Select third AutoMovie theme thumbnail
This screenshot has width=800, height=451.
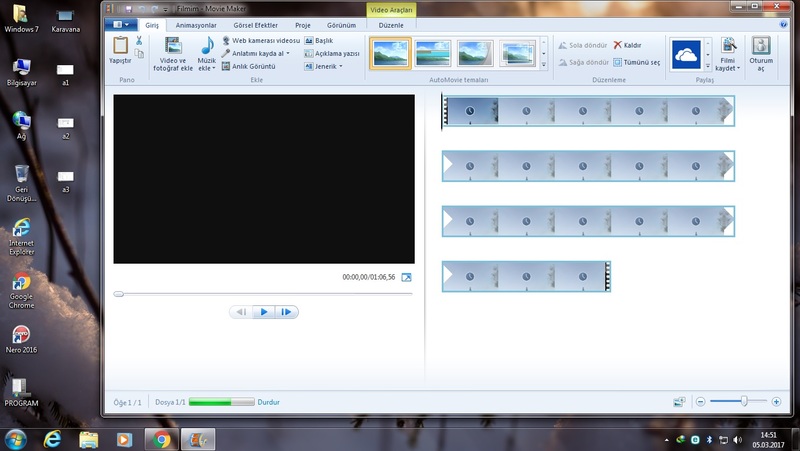click(475, 53)
